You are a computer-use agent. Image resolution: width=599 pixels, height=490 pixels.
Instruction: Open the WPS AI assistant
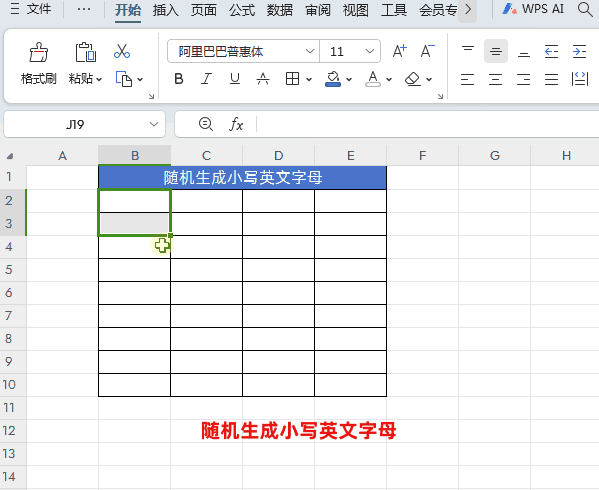533,9
